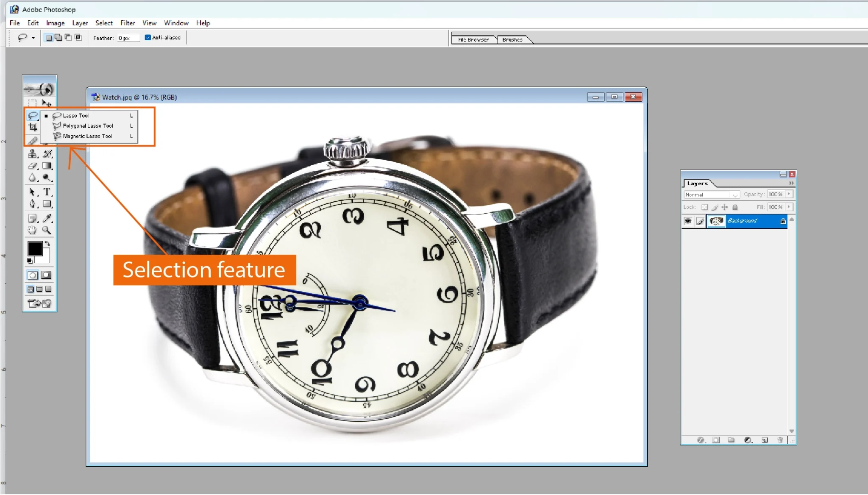Select the Notes tool
This screenshot has height=495, width=868.
(x=33, y=218)
